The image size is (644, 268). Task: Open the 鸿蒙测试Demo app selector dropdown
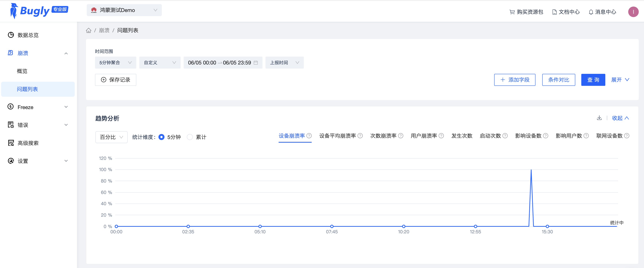pos(124,10)
